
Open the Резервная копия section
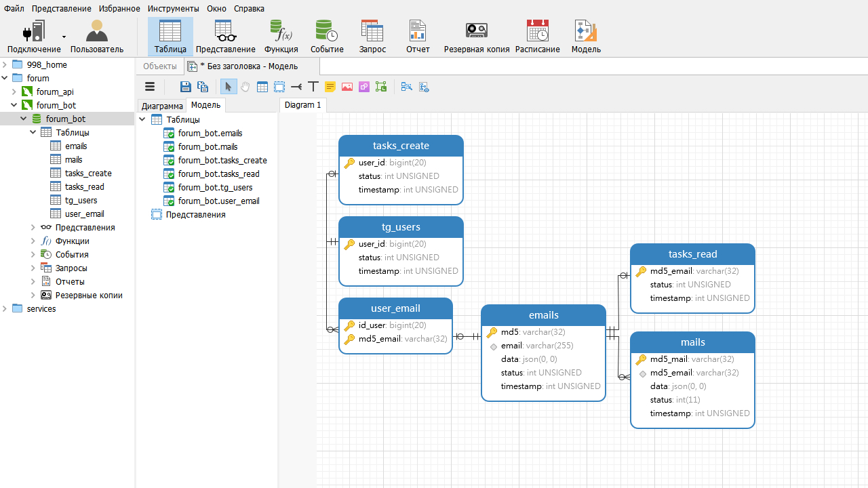(476, 37)
